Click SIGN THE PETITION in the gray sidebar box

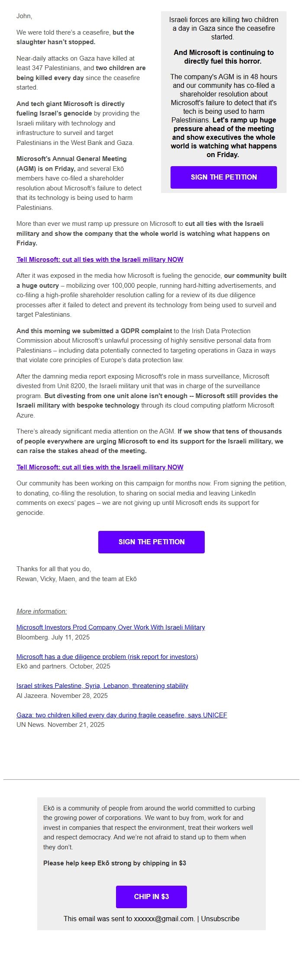tap(224, 177)
